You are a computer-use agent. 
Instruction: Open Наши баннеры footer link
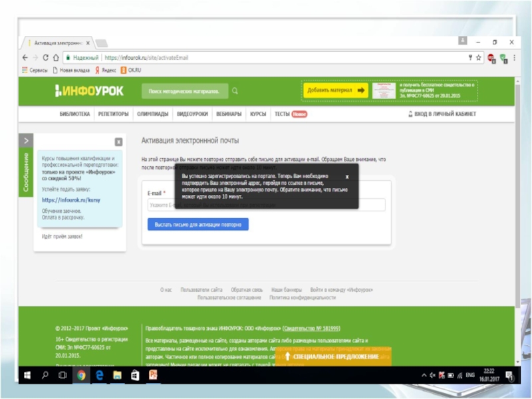point(287,290)
